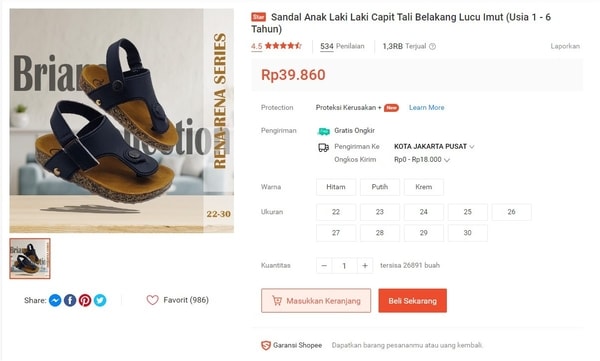600x361 pixels.
Task: Share product on Twitter icon
Action: (100, 300)
